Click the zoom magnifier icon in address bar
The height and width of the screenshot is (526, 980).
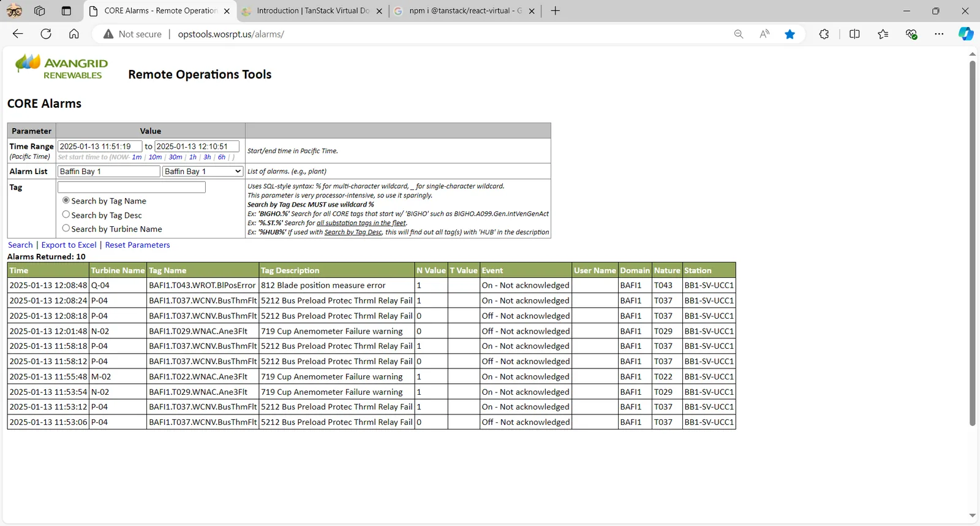click(739, 34)
